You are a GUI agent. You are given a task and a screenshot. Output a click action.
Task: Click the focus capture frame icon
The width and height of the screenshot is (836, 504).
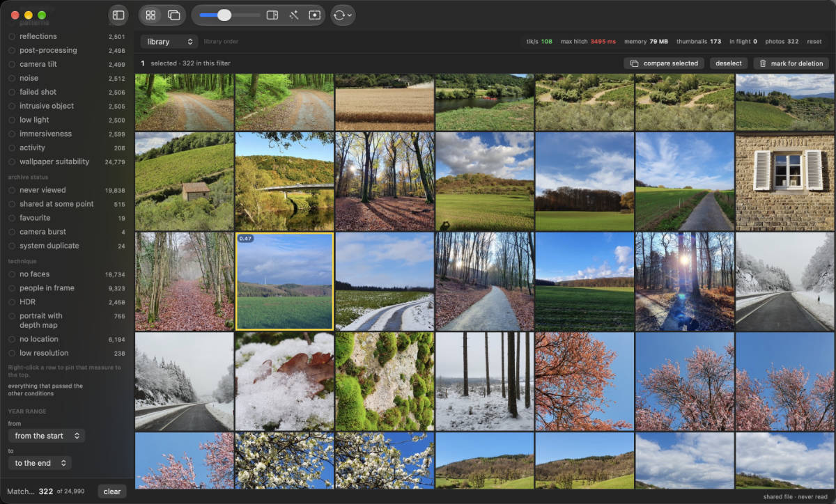(x=315, y=15)
